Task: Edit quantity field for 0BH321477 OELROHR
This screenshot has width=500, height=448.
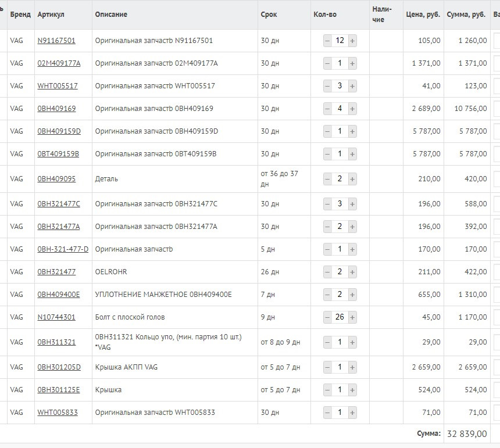Action: coord(340,272)
